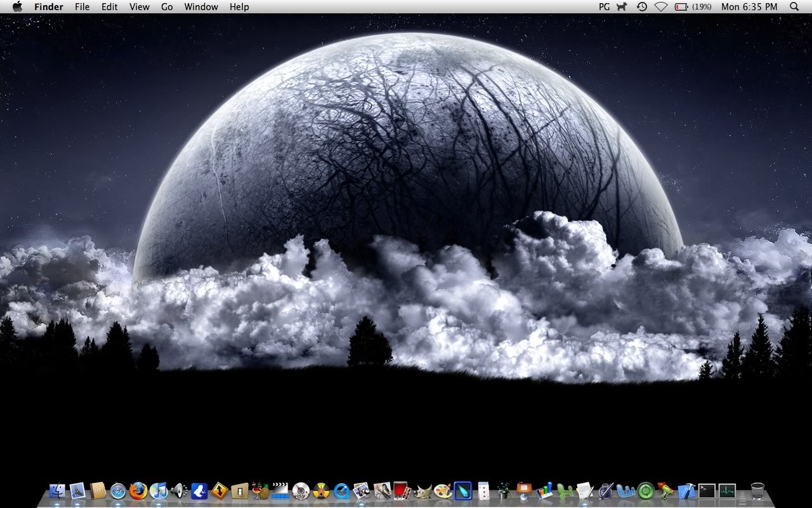Open Firefox from the dock

pyautogui.click(x=138, y=490)
